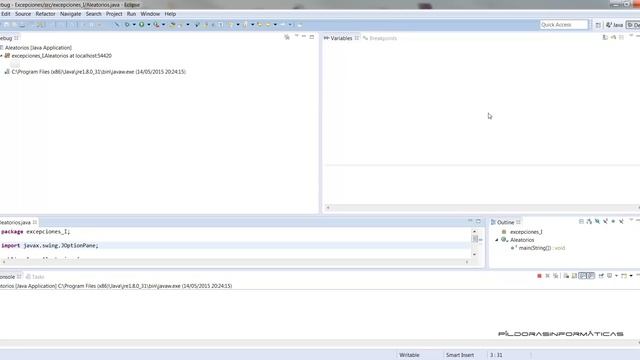
Task: Click the import javax.swing.JOptionPane line
Action: point(49,245)
